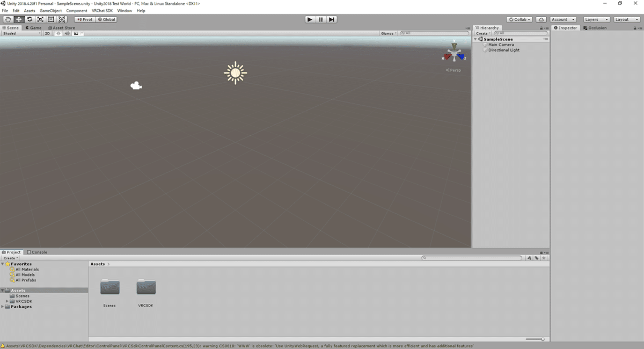Expand the VRCSDK folder in tree
Viewport: 644px width, 349px height.
point(7,301)
